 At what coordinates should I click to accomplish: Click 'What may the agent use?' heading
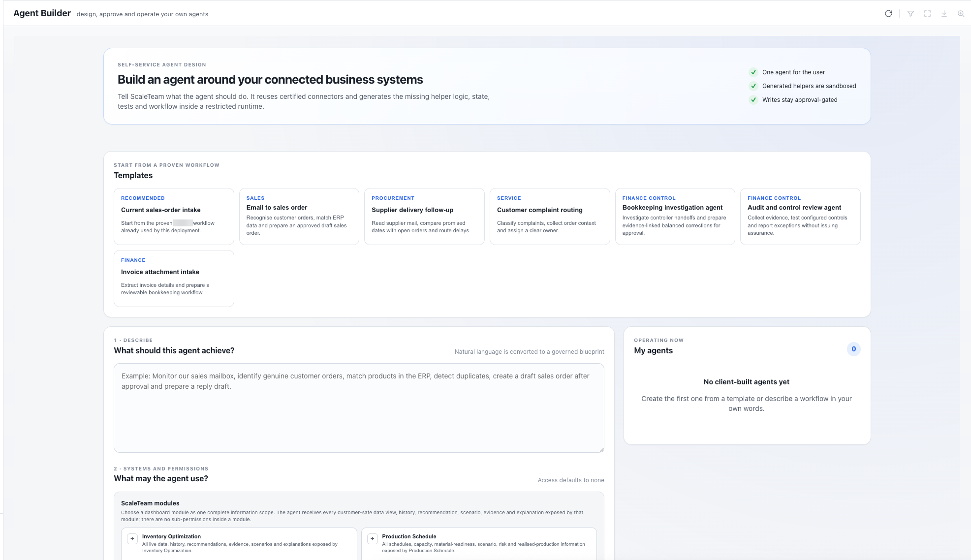coord(161,479)
